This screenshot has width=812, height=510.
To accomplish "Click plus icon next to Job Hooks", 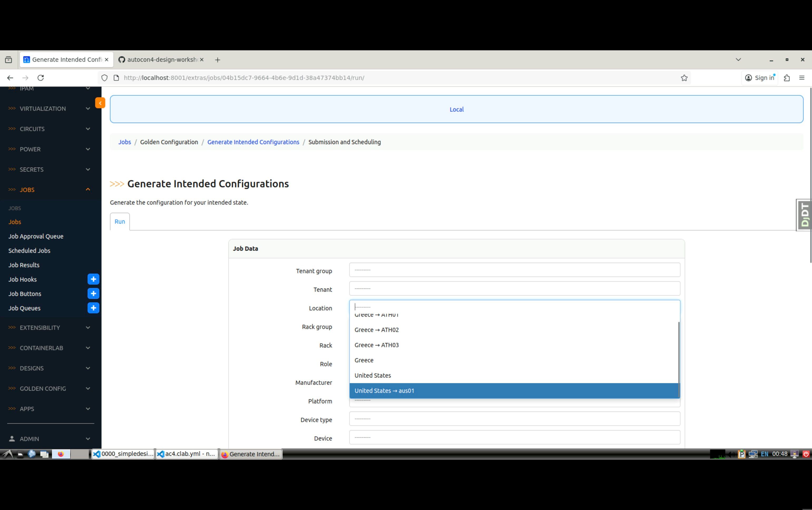I will coord(94,279).
